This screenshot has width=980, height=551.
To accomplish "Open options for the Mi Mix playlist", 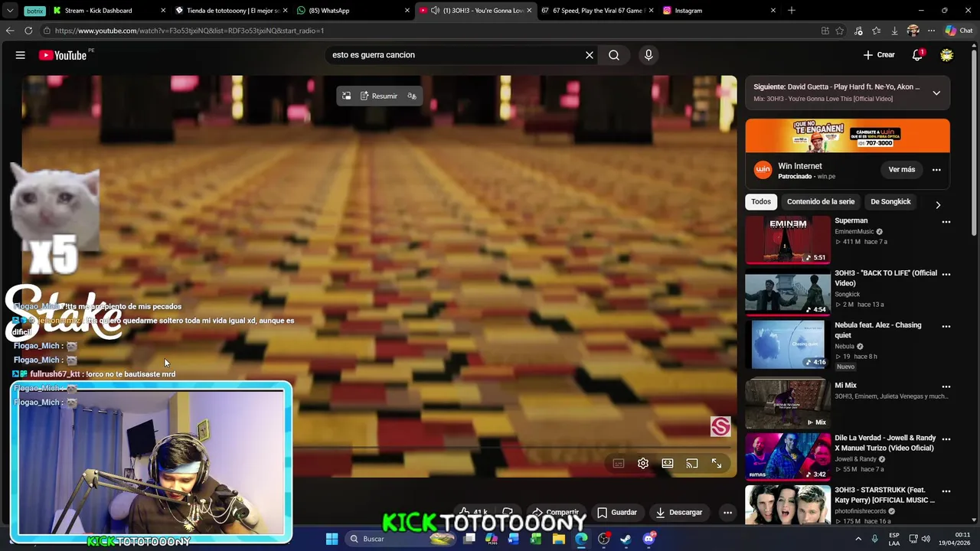I will coord(946,386).
